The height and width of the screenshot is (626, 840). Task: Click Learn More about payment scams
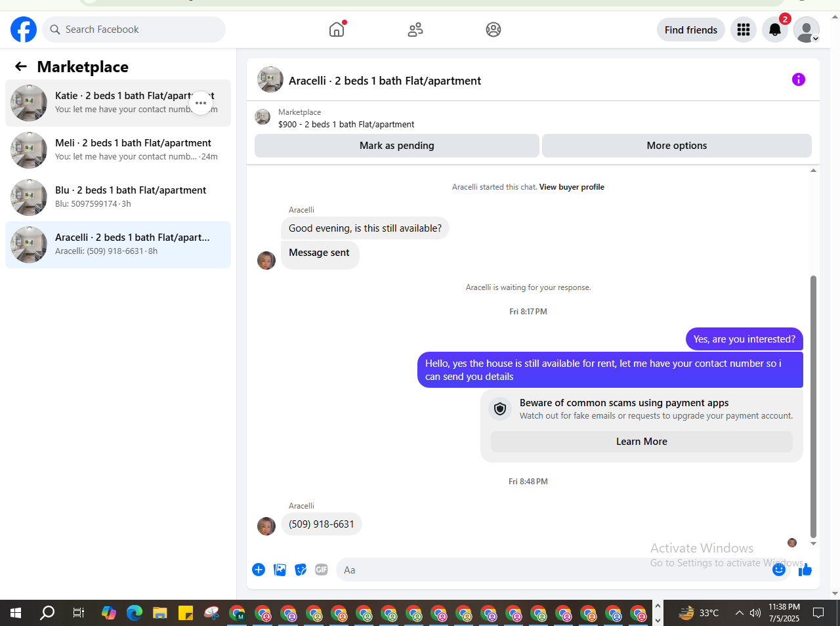coord(642,442)
